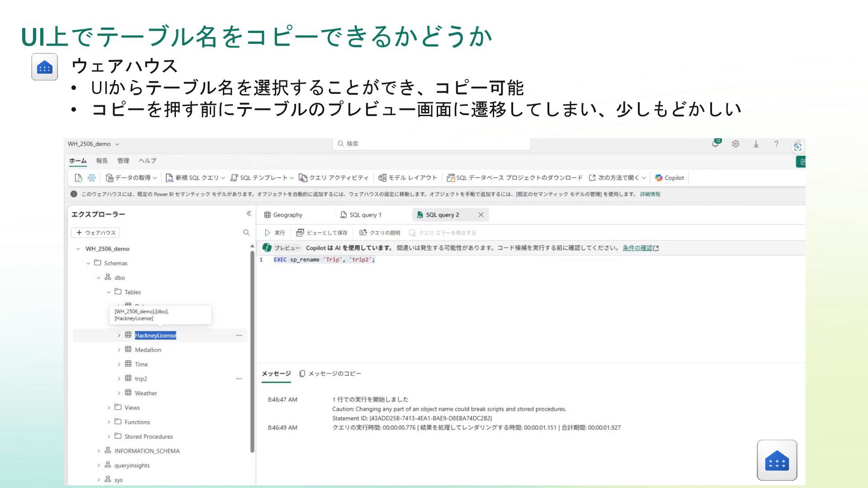Select the メッセージ results tab
This screenshot has height=488, width=868.
(276, 374)
